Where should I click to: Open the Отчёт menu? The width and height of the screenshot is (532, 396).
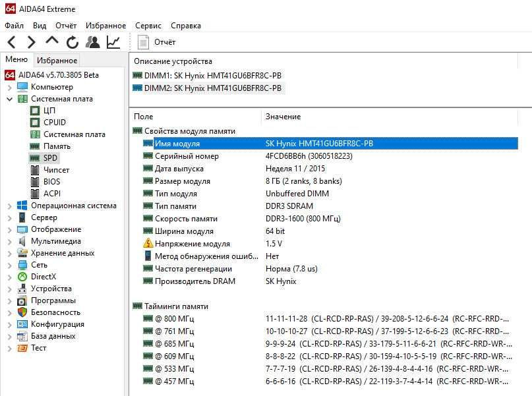point(66,26)
